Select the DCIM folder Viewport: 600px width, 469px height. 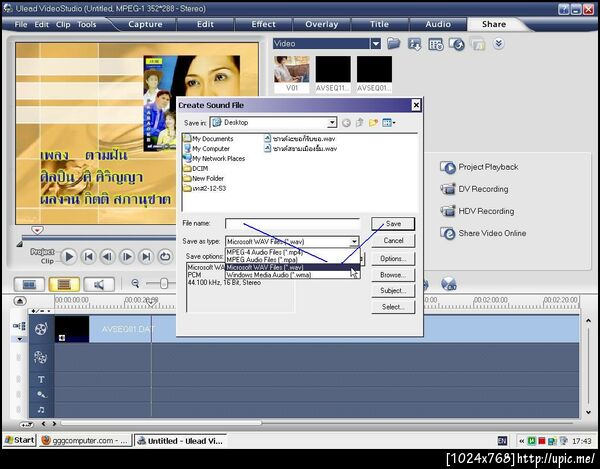[196, 169]
